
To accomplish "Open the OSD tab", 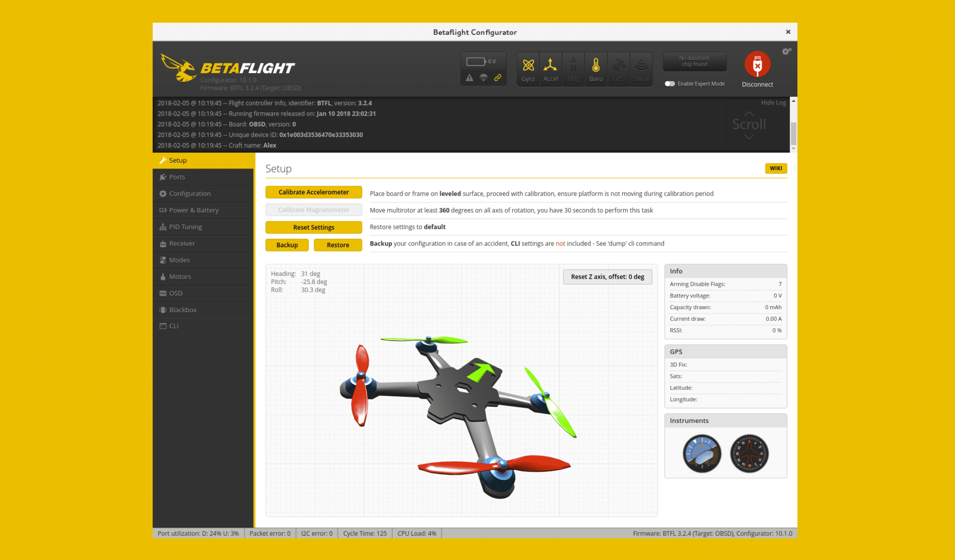I will click(203, 293).
